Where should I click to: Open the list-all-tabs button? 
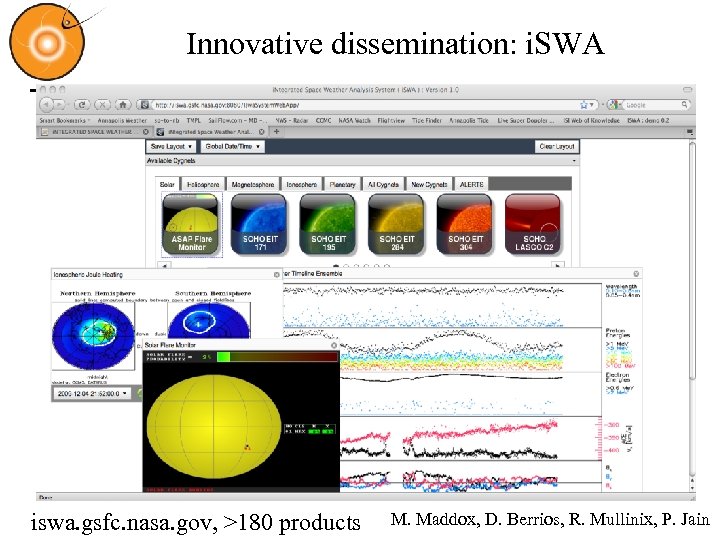click(689, 132)
